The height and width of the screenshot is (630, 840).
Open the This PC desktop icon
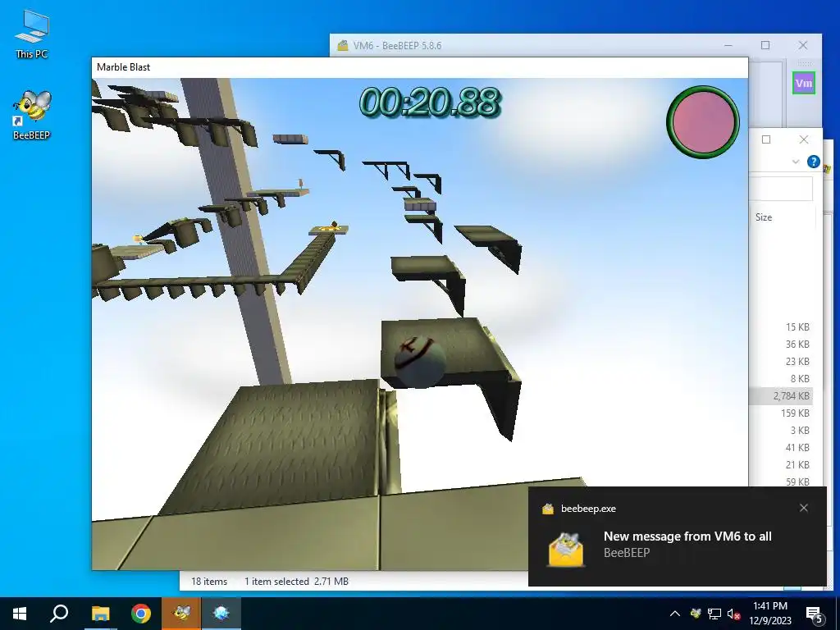(x=32, y=34)
